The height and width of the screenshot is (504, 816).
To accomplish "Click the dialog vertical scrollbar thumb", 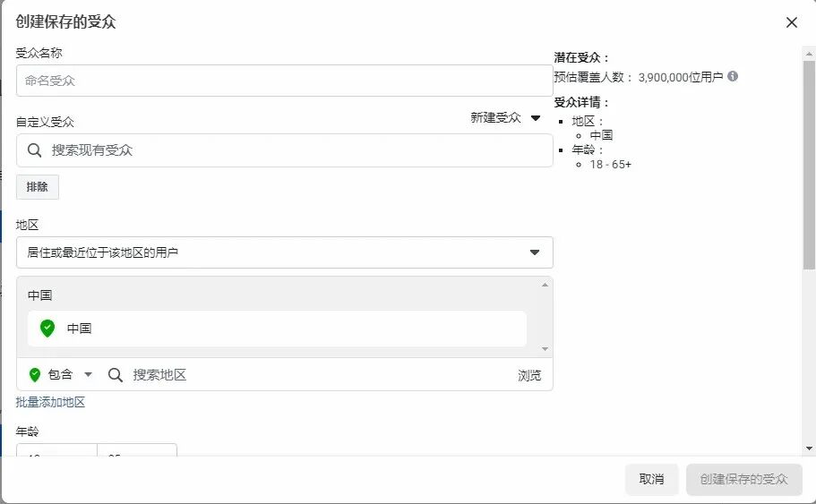I will click(809, 165).
